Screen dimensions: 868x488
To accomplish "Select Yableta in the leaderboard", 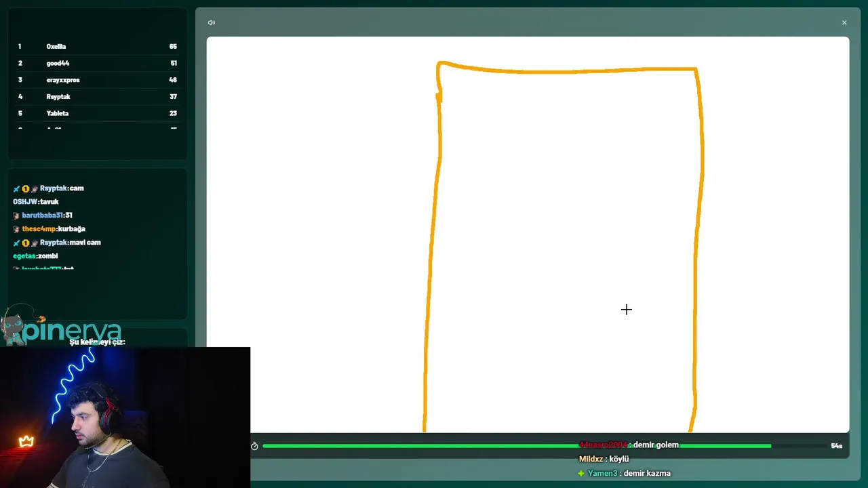I will 97,113.
